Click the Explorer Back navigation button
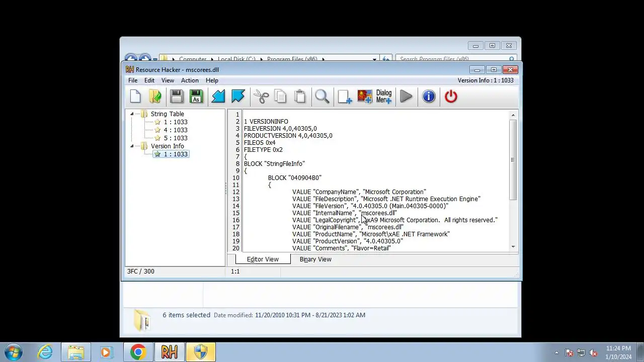 [x=130, y=58]
